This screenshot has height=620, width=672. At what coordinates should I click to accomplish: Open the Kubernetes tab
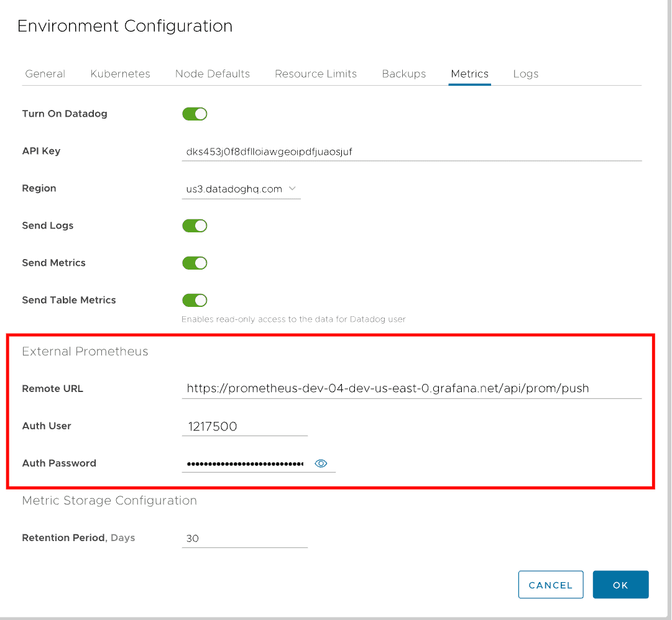120,73
